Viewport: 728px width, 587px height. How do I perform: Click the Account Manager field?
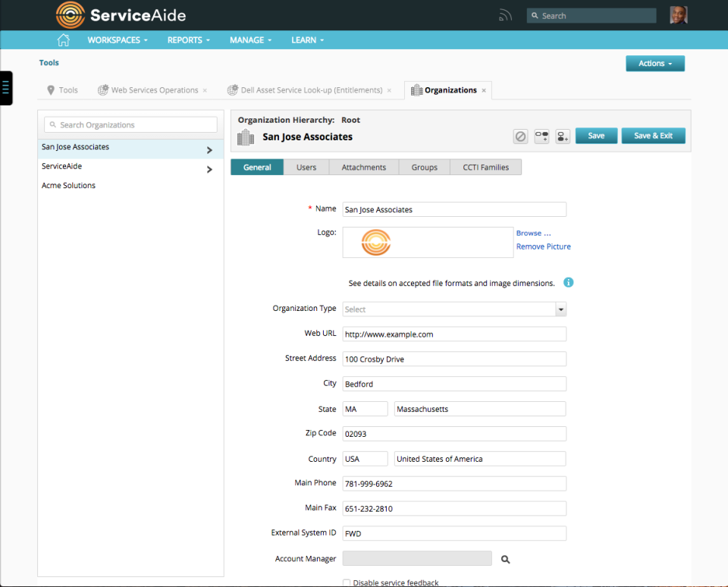[417, 558]
